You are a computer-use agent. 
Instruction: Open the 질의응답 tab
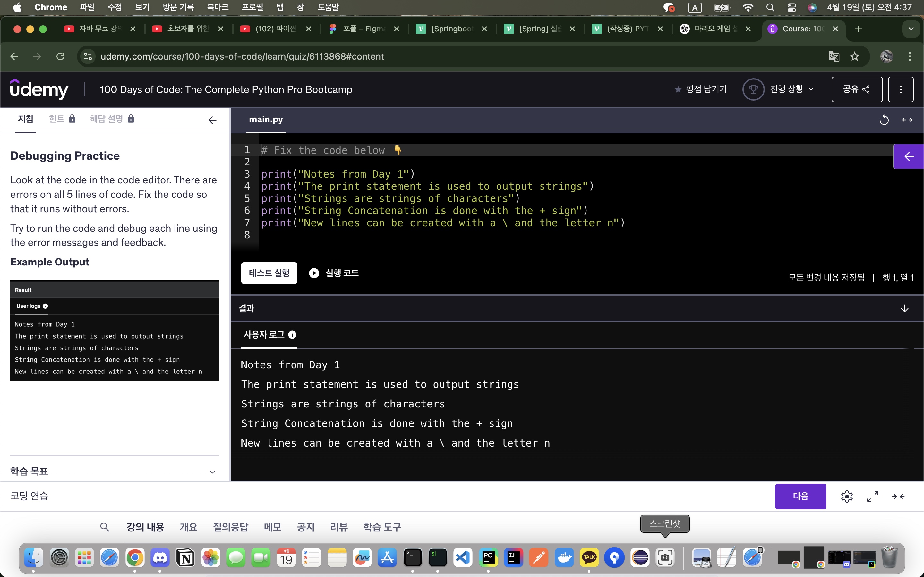(230, 527)
